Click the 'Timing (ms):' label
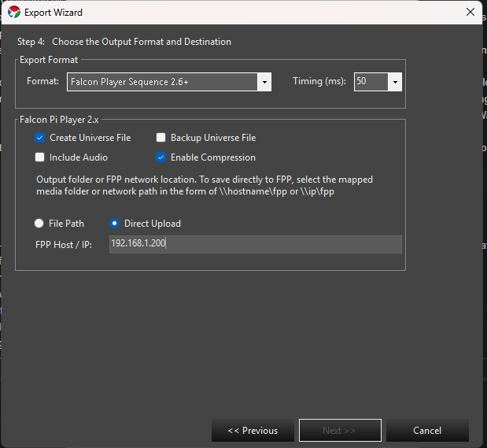 click(x=319, y=81)
